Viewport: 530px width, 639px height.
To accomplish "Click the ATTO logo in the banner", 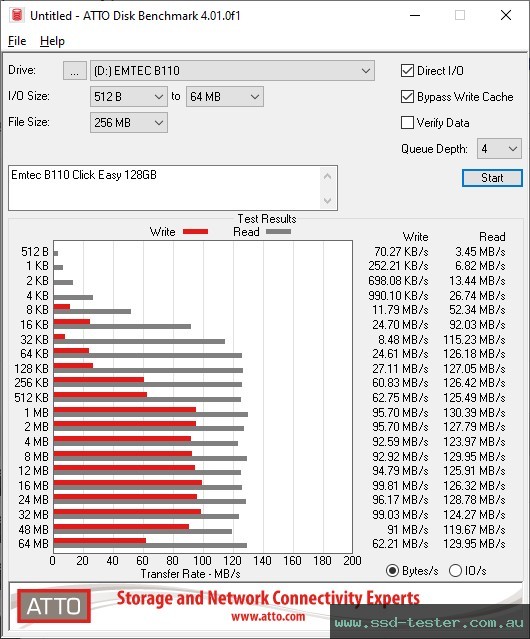I will tap(54, 606).
